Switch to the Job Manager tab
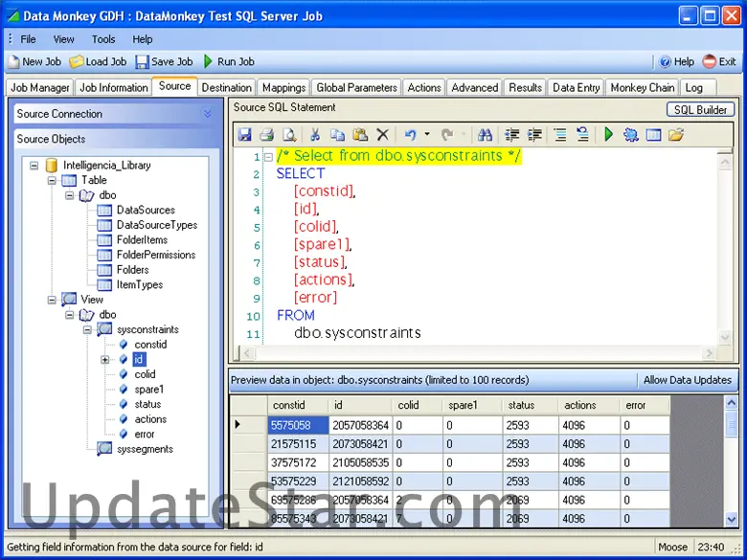 click(40, 88)
